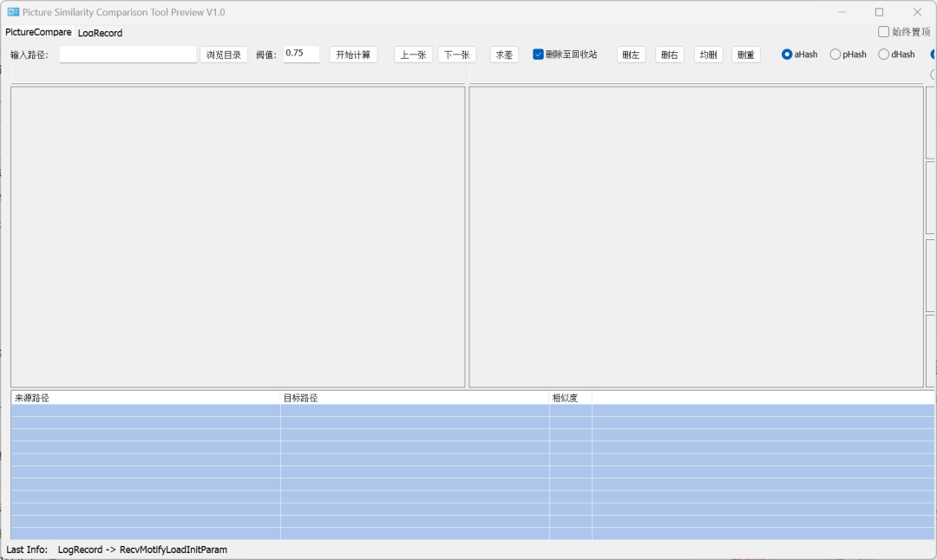Click the 均删 delete both button
The height and width of the screenshot is (560, 937).
[708, 55]
